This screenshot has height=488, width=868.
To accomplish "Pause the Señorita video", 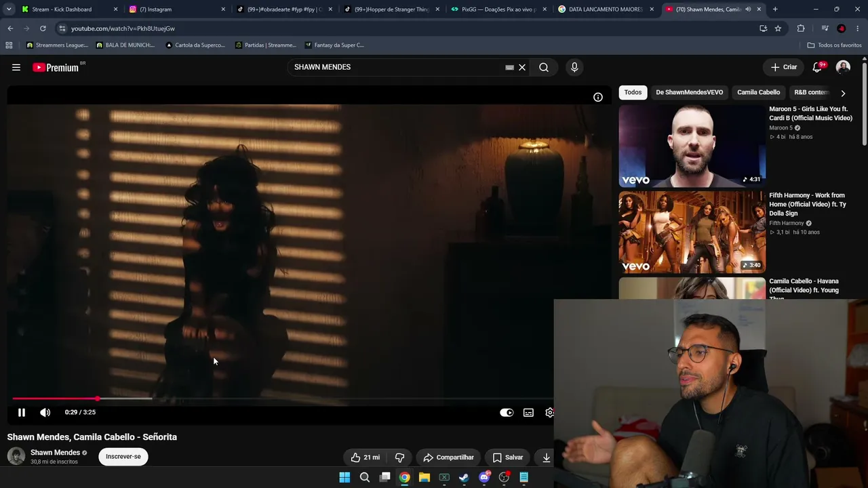I will [x=22, y=412].
